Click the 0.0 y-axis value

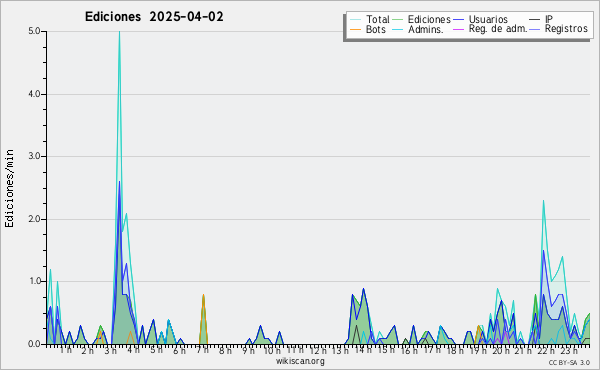(34, 344)
